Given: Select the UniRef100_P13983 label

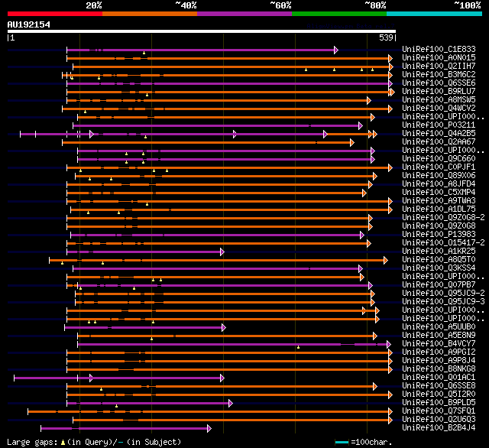Looking at the screenshot, I should tap(439, 234).
